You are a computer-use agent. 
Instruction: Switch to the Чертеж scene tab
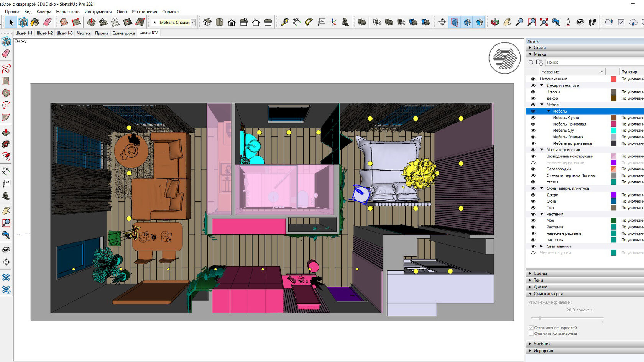(x=84, y=33)
